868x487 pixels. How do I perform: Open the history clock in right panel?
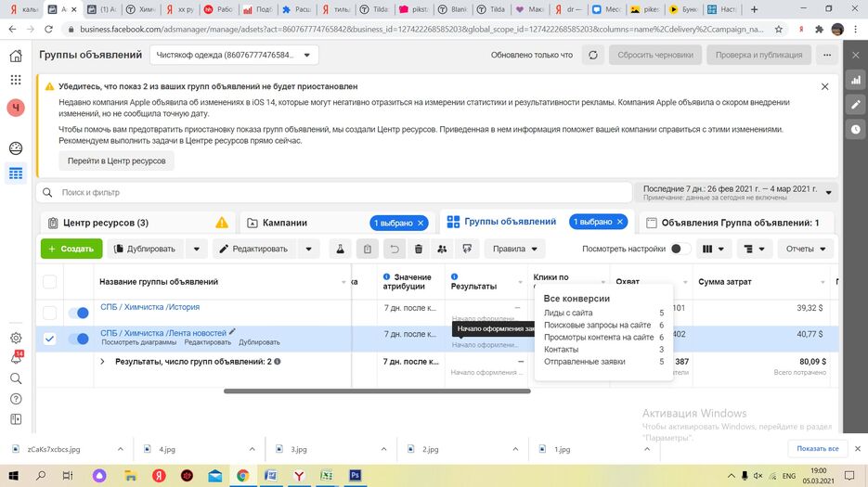click(x=856, y=129)
